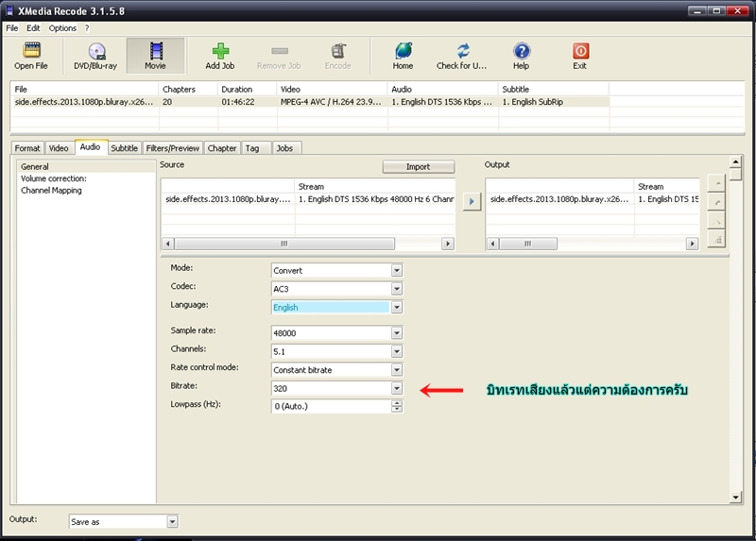This screenshot has width=756, height=541.
Task: Click the Audio column header in file list
Action: [x=442, y=90]
